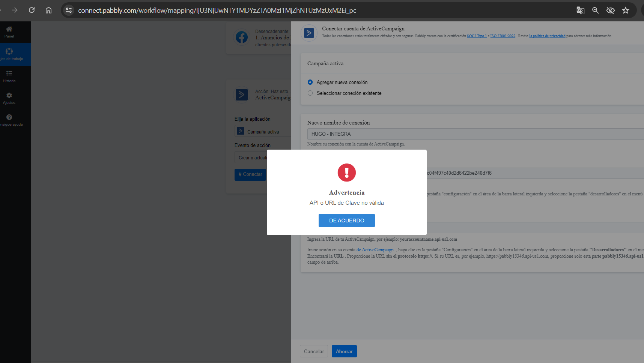Open the zoom magnifier icon in address bar

[x=596, y=10]
